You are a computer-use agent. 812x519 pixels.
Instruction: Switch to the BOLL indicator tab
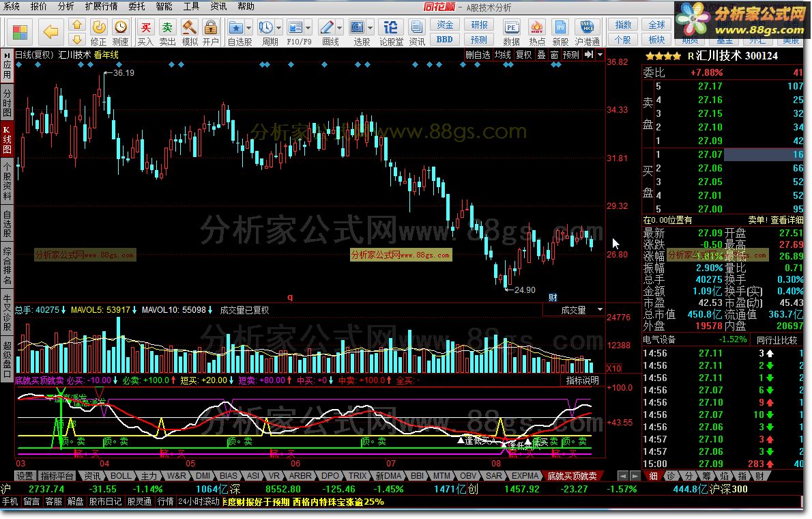pyautogui.click(x=121, y=475)
